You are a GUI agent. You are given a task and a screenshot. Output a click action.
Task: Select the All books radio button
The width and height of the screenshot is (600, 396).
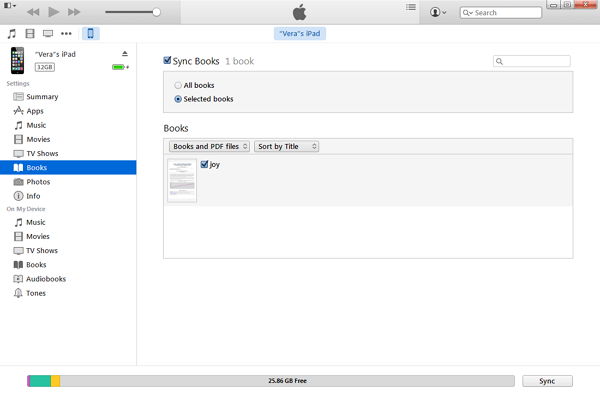coord(178,85)
